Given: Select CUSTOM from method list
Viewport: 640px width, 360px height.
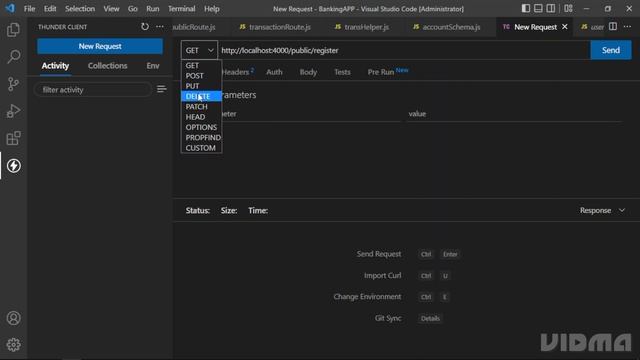Looking at the screenshot, I should 201,148.
